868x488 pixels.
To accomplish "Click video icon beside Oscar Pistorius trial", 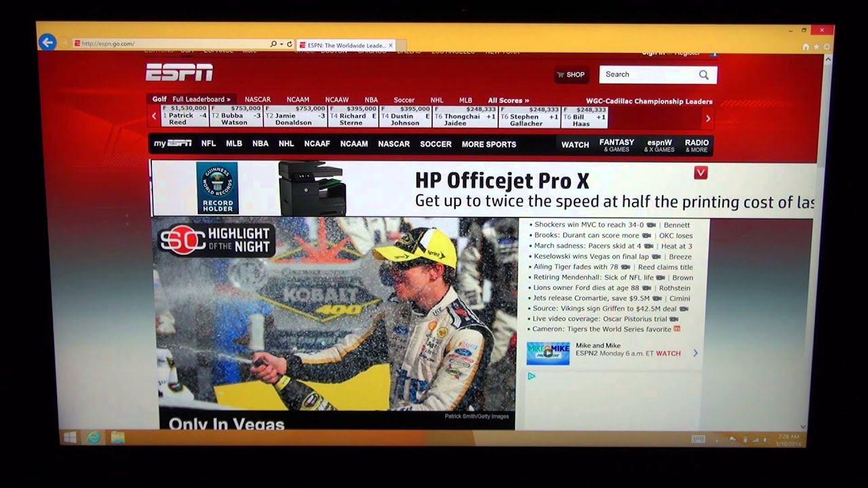I will 673,319.
